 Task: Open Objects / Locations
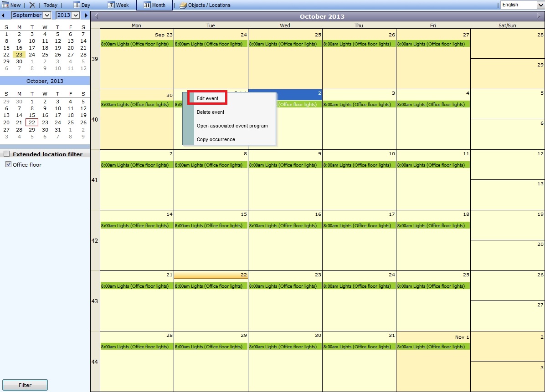click(205, 5)
